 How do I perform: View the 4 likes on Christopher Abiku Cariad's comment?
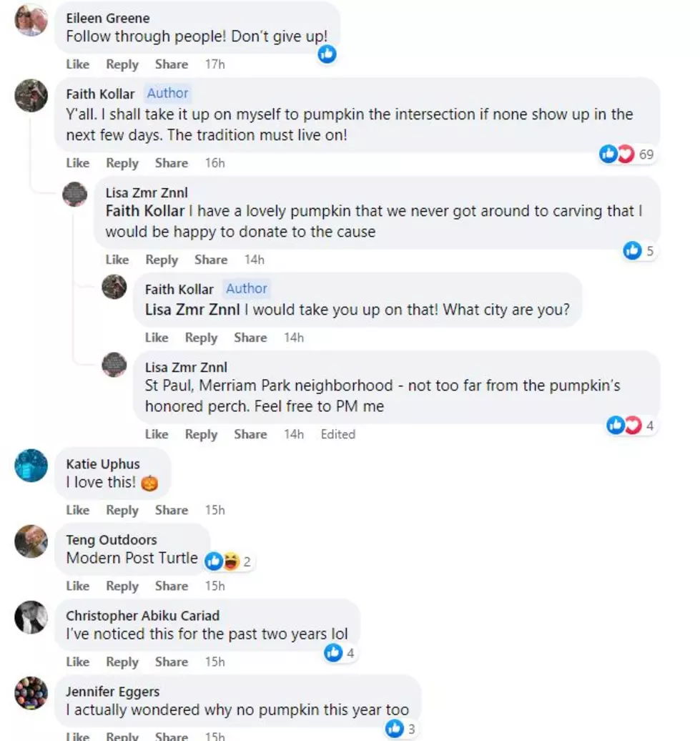[340, 653]
